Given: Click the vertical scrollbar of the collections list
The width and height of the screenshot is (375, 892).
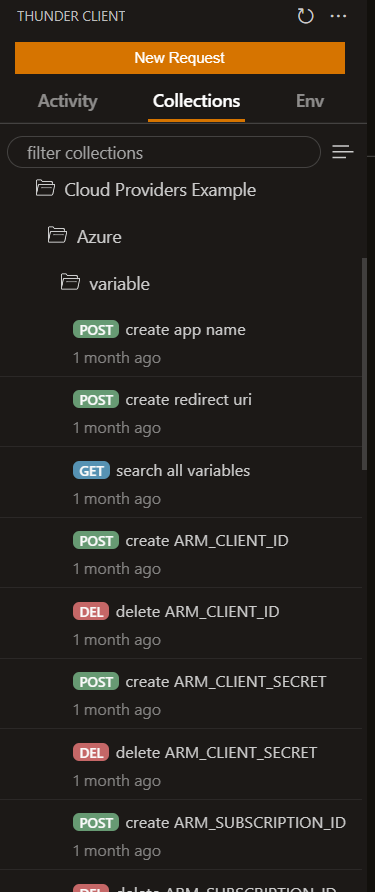Looking at the screenshot, I should pyautogui.click(x=365, y=364).
